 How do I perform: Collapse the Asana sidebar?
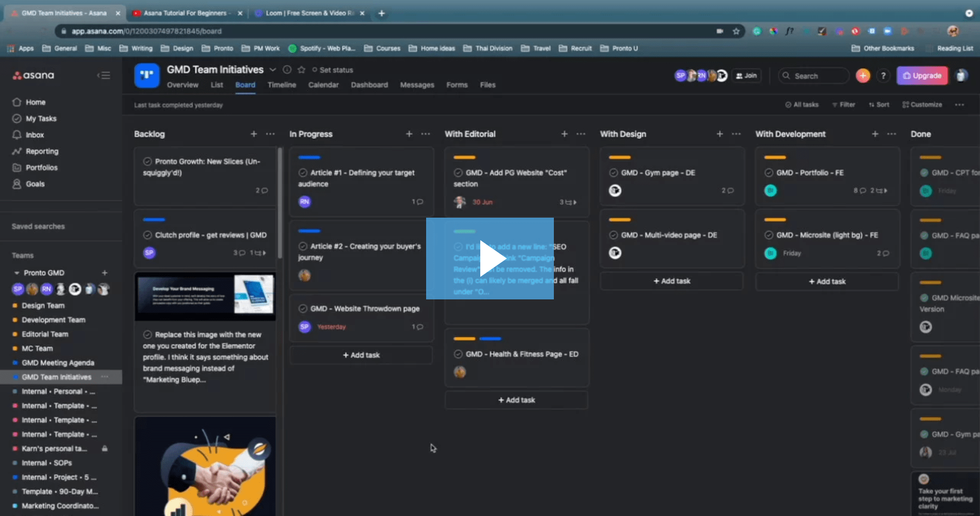(x=104, y=76)
